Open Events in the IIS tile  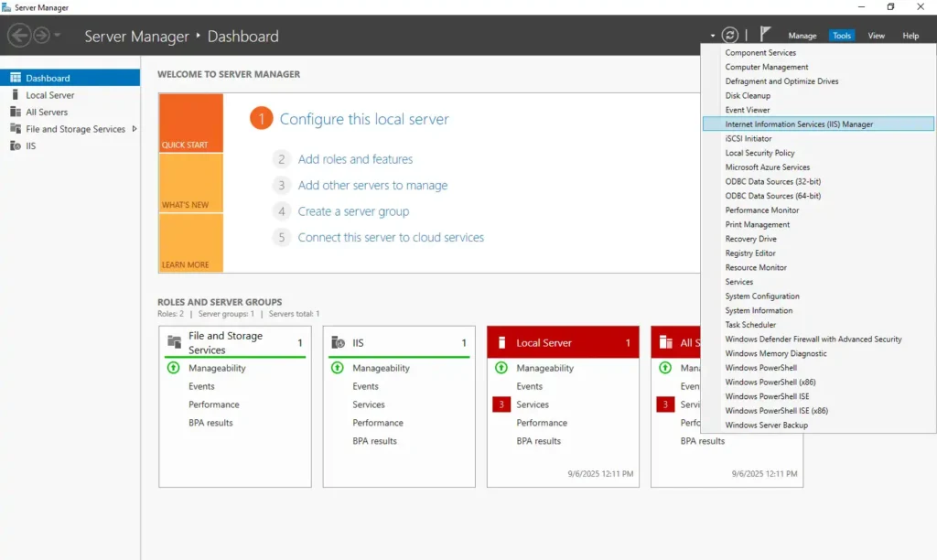[x=365, y=386]
